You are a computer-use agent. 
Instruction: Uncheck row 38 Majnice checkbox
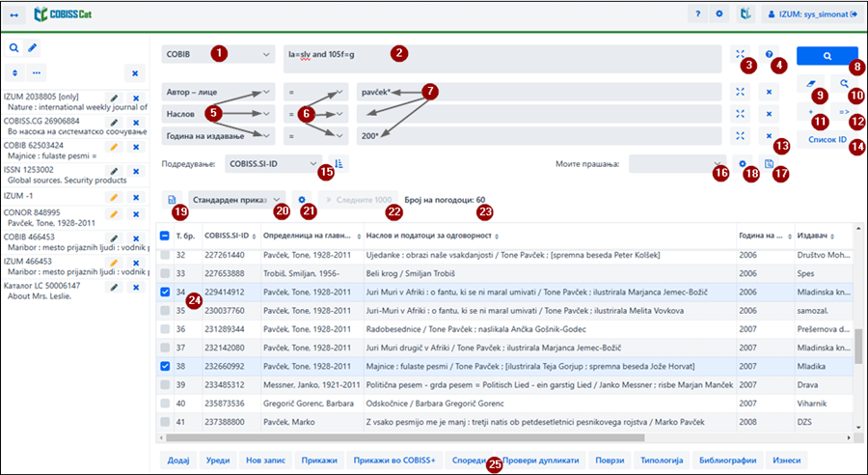165,366
